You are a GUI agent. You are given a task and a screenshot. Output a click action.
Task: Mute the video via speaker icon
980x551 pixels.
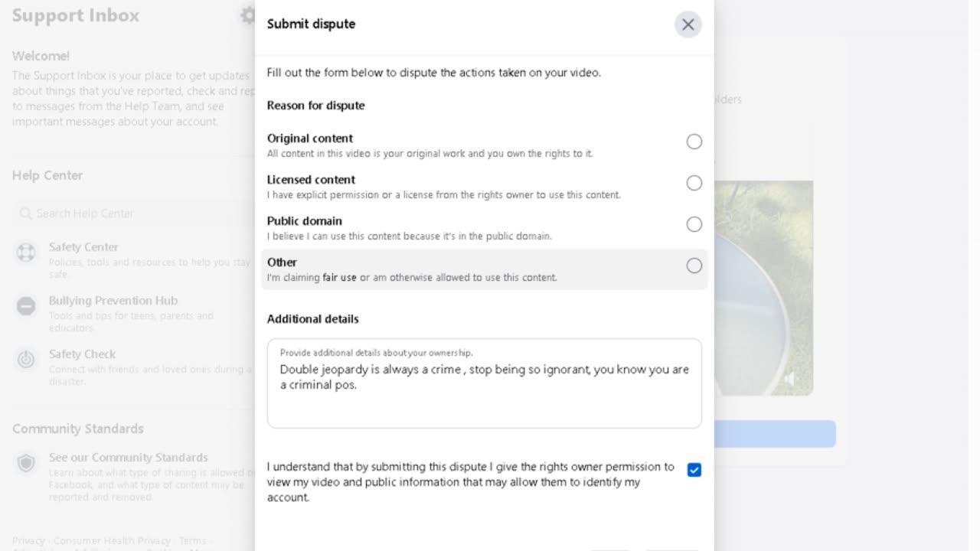(789, 378)
